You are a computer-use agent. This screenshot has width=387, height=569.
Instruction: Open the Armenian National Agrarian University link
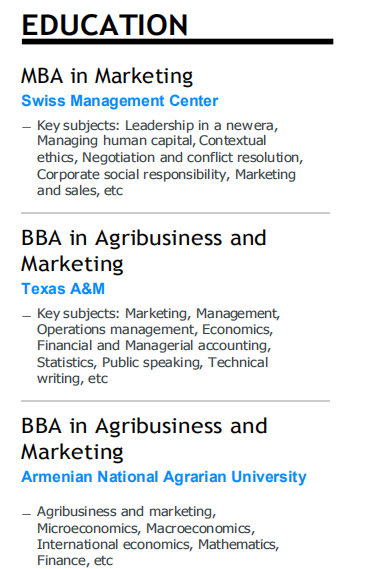click(164, 477)
